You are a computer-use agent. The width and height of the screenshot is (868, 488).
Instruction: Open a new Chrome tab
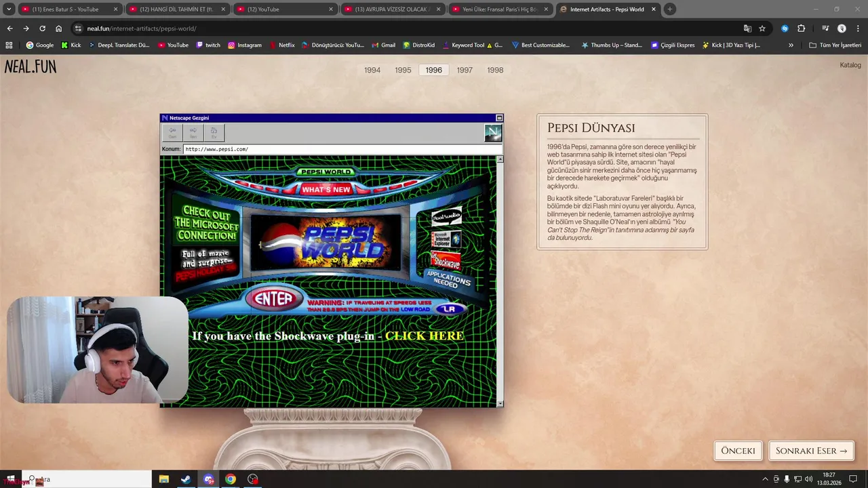pos(669,9)
